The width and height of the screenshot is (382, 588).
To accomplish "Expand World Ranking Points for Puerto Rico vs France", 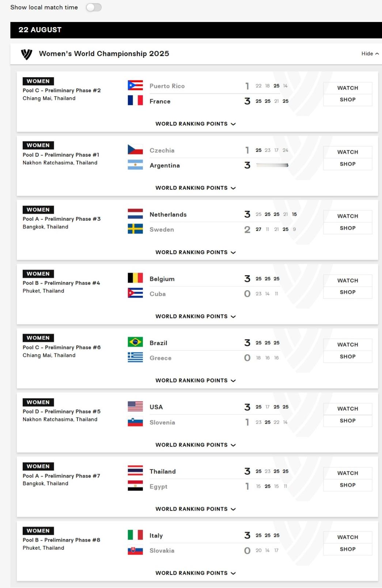I will (196, 124).
